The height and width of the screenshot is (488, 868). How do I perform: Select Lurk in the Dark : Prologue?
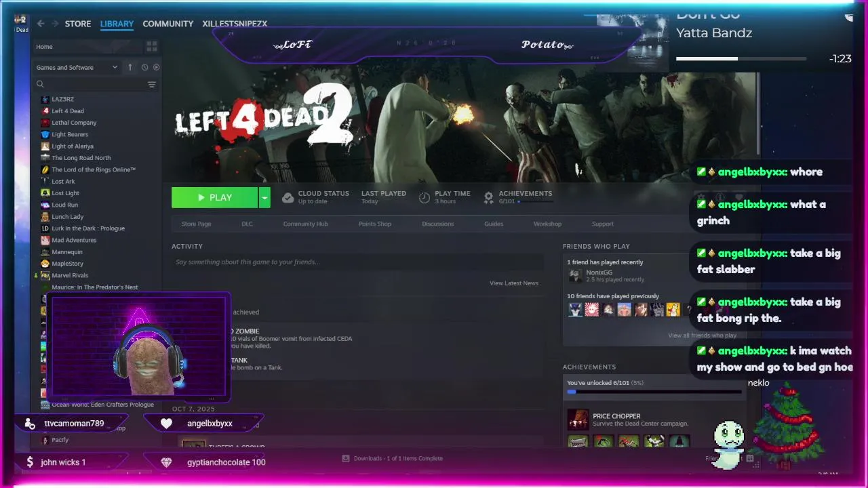click(88, 228)
